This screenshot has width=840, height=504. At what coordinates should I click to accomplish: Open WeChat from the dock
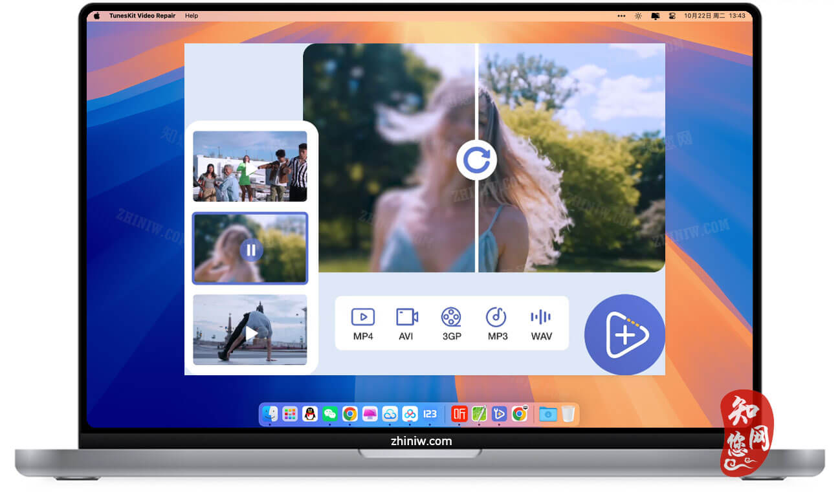click(x=330, y=413)
